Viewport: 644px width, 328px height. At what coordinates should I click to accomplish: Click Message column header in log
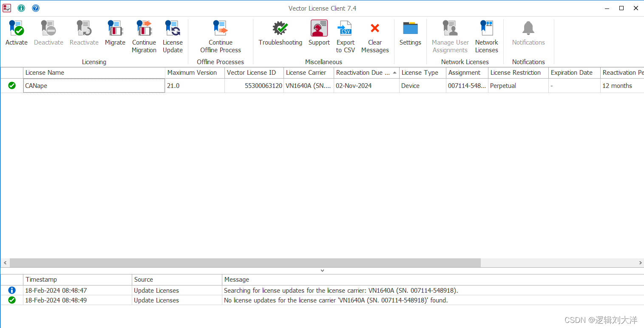[433, 280]
